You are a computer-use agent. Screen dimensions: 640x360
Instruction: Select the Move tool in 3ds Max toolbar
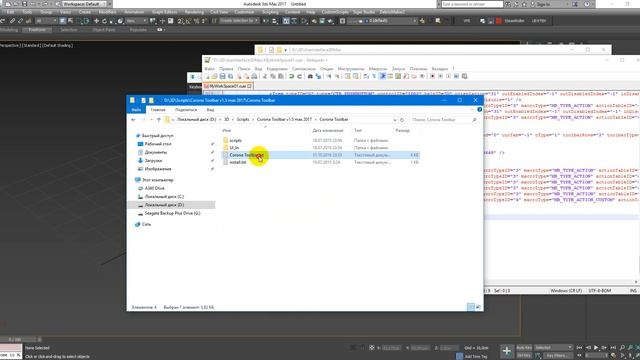click(96, 21)
